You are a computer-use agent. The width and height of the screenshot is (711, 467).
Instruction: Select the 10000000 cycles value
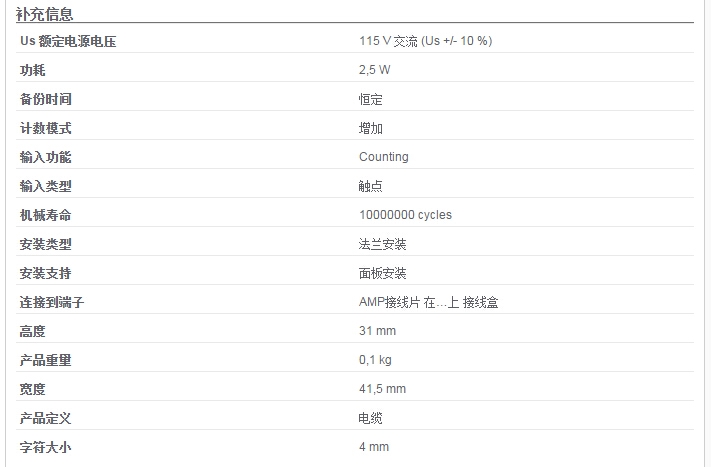pyautogui.click(x=405, y=215)
